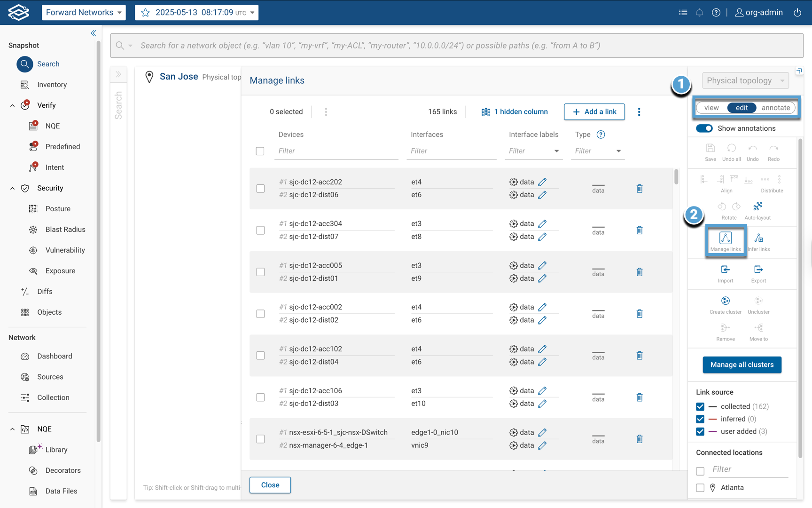
Task: Click the Rotate layout icon
Action: click(x=722, y=207)
